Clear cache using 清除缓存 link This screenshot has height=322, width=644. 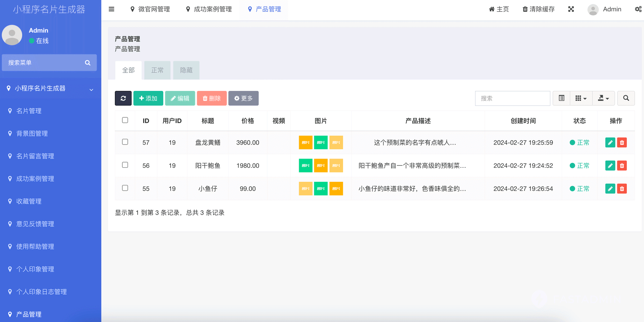[538, 9]
